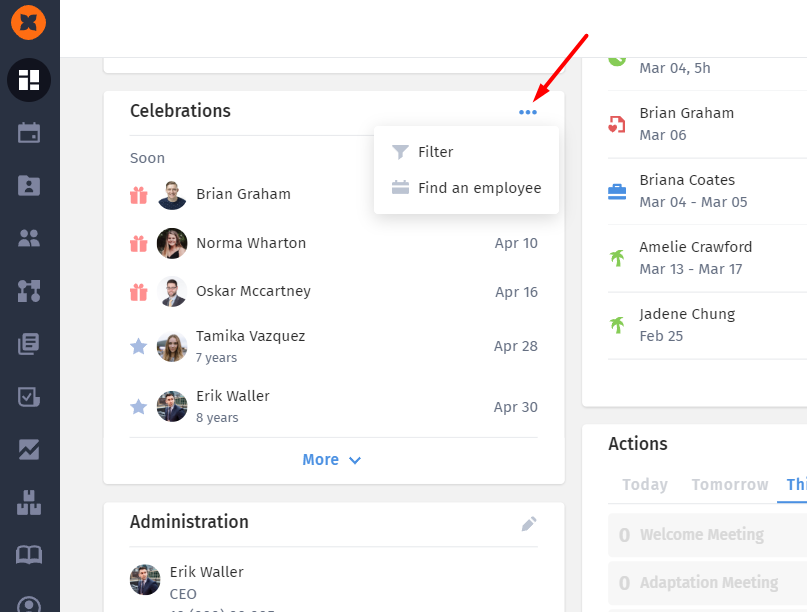The image size is (807, 612).
Task: Click the red heart icon beside Brian Graham
Action: (x=617, y=124)
